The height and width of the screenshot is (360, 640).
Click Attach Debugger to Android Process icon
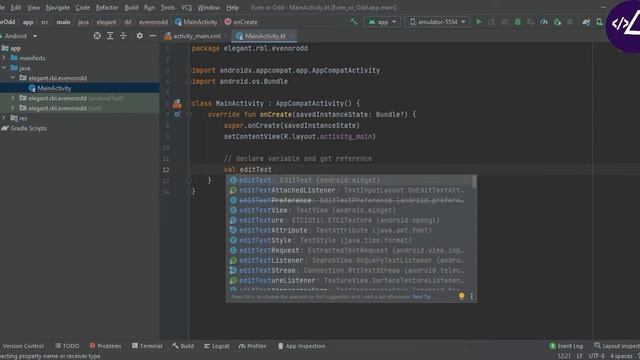tap(557, 22)
